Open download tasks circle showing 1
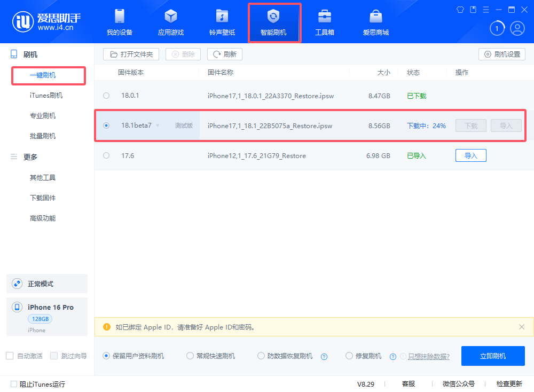The image size is (534, 392). click(x=497, y=28)
